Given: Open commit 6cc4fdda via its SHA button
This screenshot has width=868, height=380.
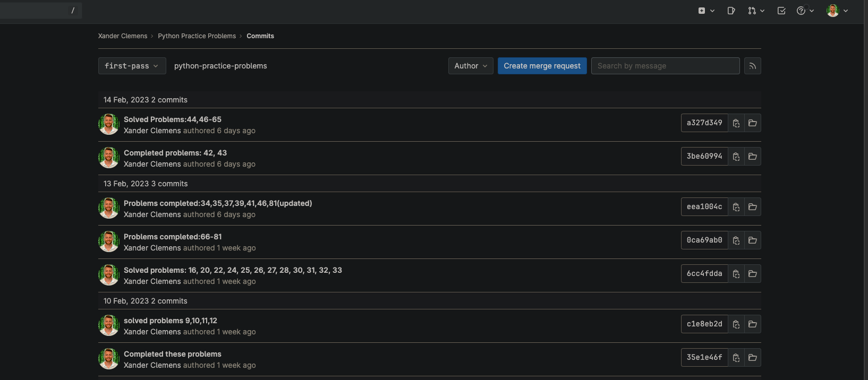Looking at the screenshot, I should click(704, 274).
